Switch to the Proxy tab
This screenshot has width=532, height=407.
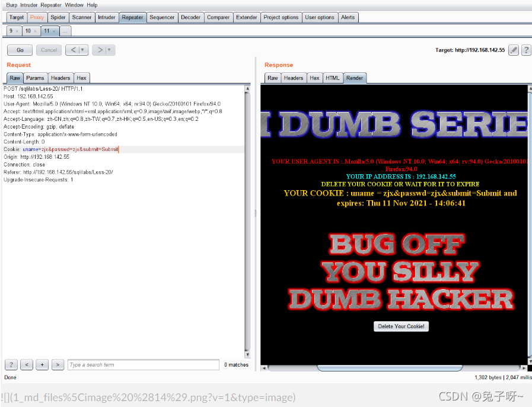click(37, 17)
